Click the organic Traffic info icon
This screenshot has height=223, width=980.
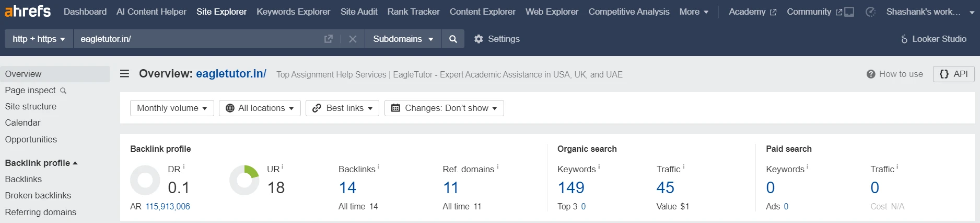[x=684, y=166]
